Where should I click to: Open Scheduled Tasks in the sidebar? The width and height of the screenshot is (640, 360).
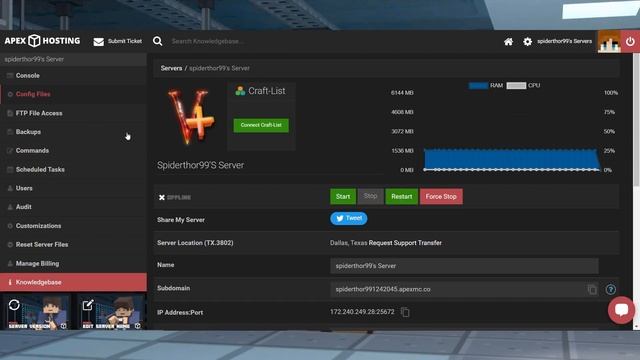click(x=73, y=169)
